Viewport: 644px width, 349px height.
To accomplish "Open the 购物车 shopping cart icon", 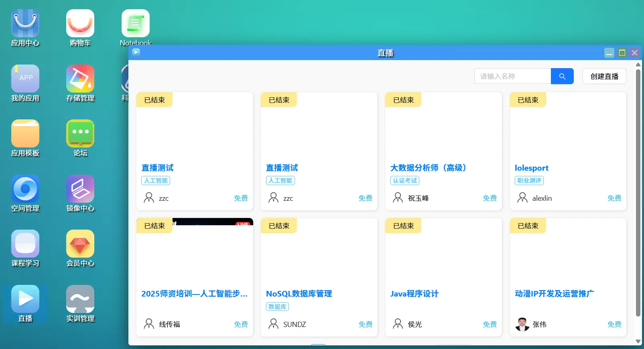I will click(80, 24).
